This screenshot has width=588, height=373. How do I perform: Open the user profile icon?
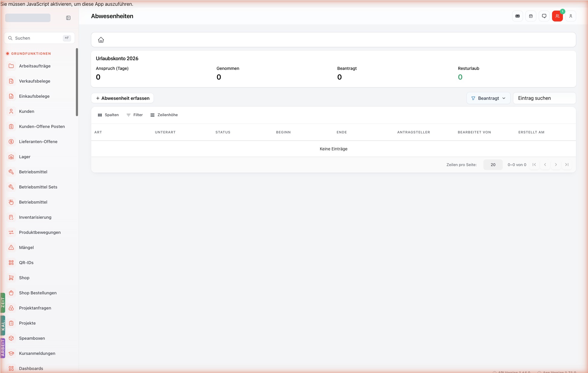571,16
